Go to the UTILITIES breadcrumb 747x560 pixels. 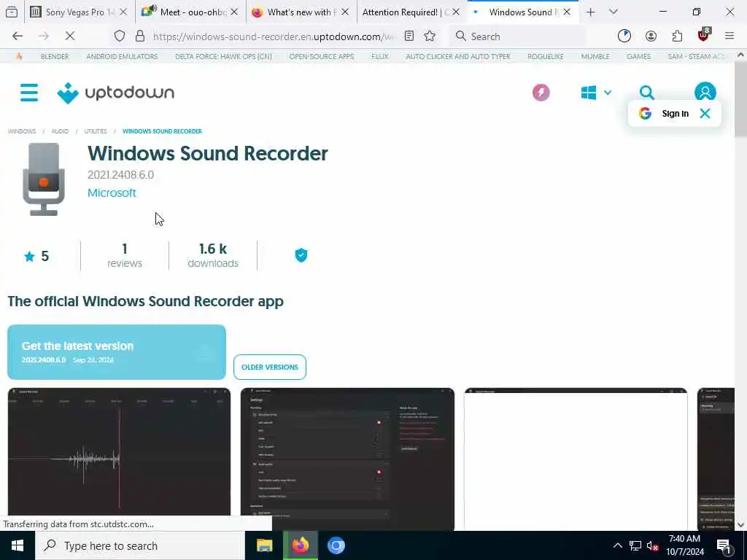[96, 131]
